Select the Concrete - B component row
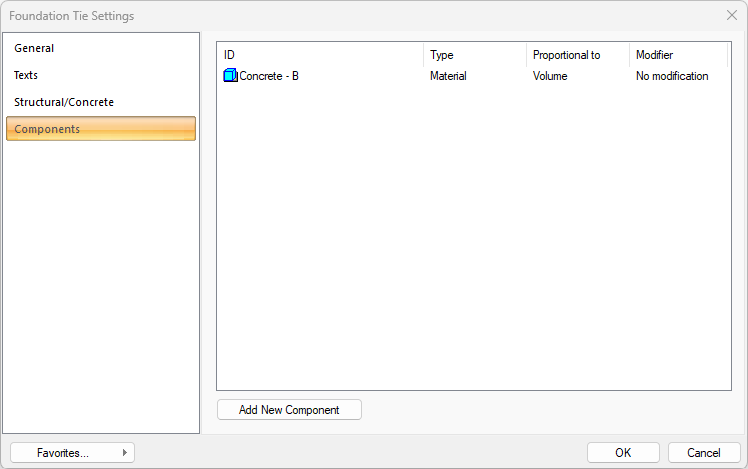Screen dimensions: 748x469 coord(269,76)
